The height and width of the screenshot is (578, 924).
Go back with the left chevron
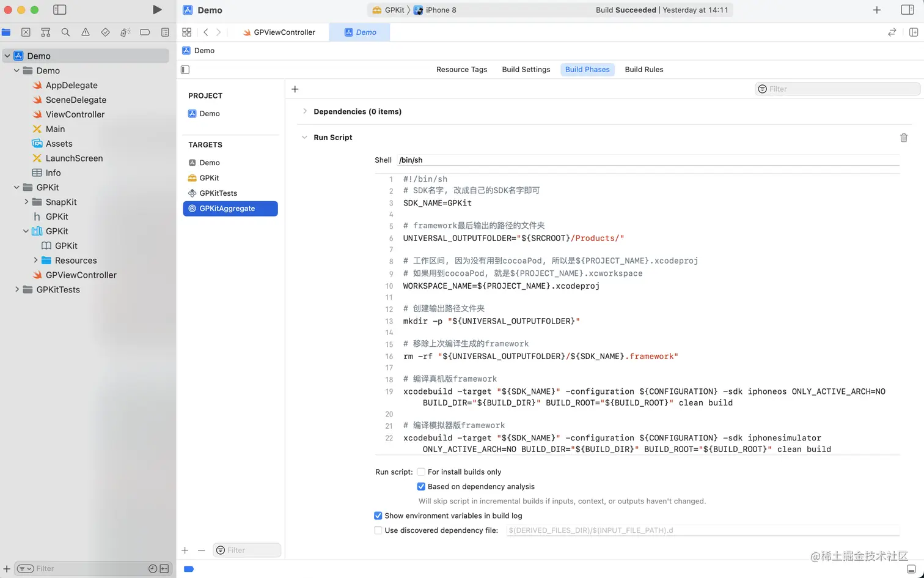pyautogui.click(x=206, y=32)
